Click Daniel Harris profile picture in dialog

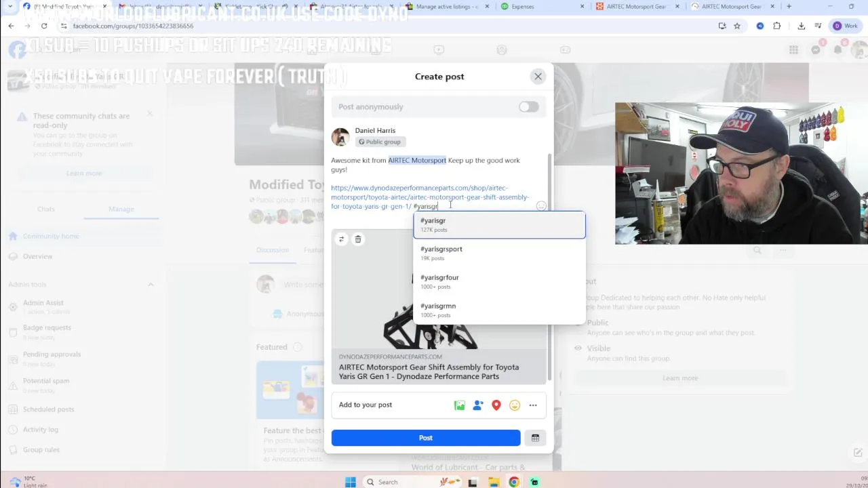[340, 136]
